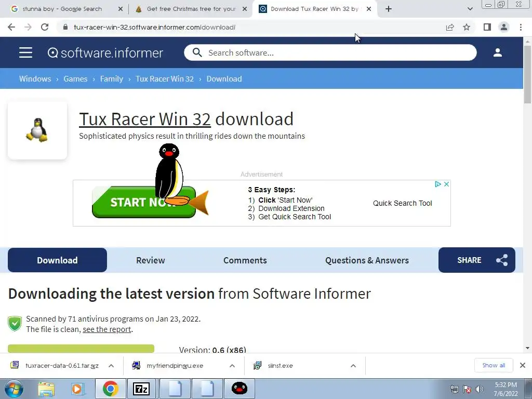The height and width of the screenshot is (399, 532).
Task: Select the Comments tab
Action: click(x=245, y=260)
